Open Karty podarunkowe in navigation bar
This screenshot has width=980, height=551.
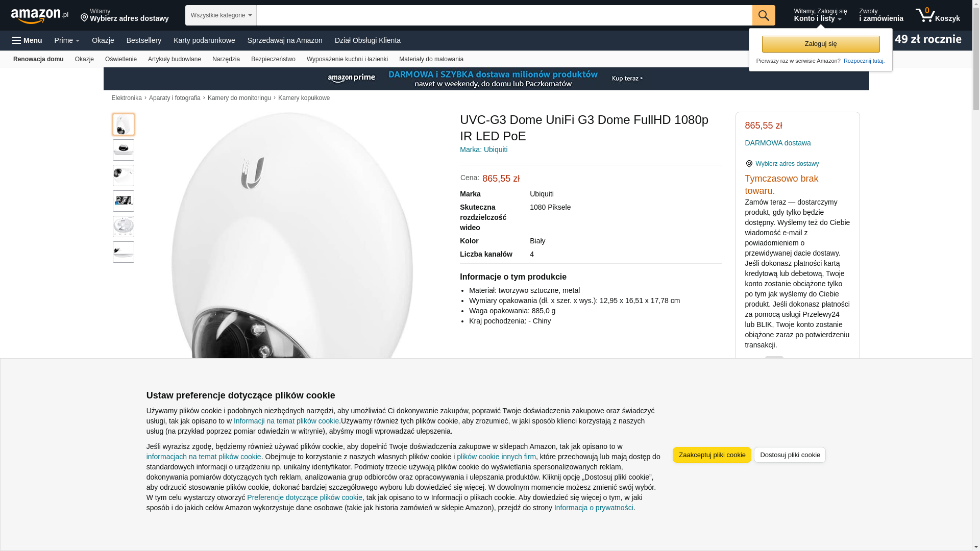click(204, 40)
